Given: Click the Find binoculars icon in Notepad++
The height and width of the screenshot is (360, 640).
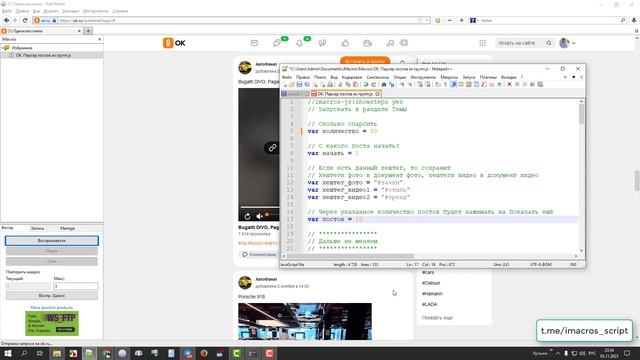Looking at the screenshot, I should coord(384,84).
